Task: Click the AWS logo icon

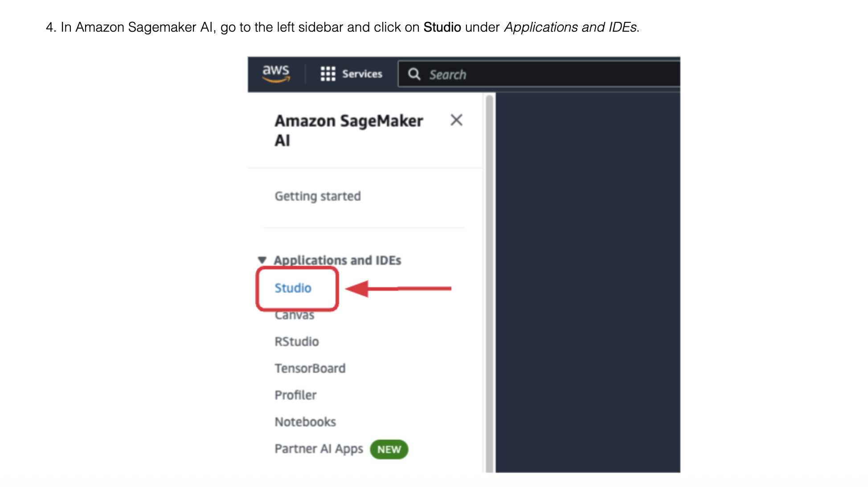Action: (x=276, y=74)
